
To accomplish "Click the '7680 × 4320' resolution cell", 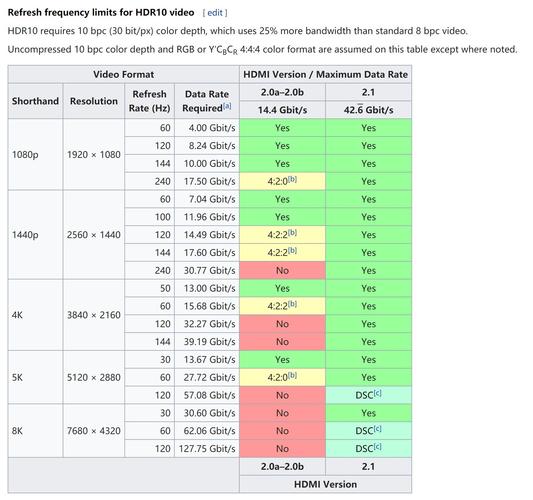I will 94,431.
